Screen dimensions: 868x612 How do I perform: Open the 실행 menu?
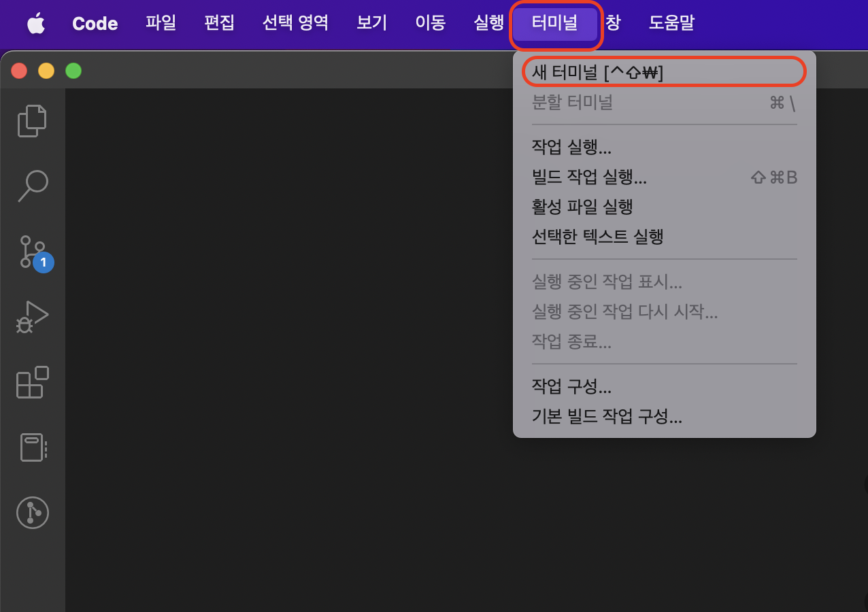[x=488, y=23]
